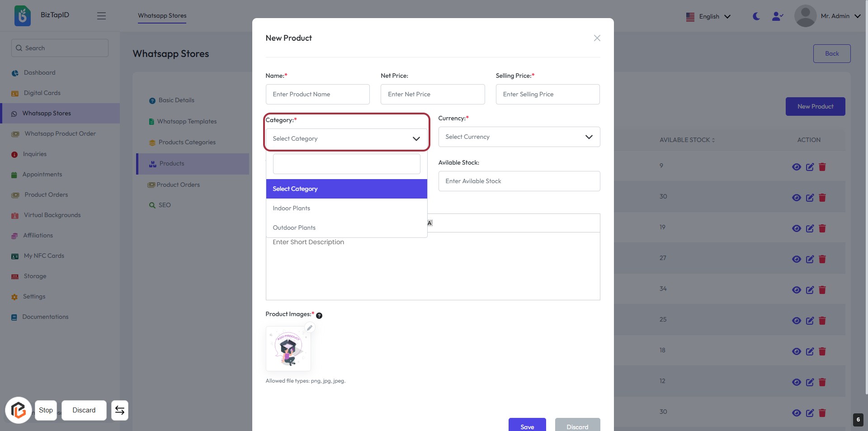Click the user check icon in header
868x431 pixels.
click(777, 16)
